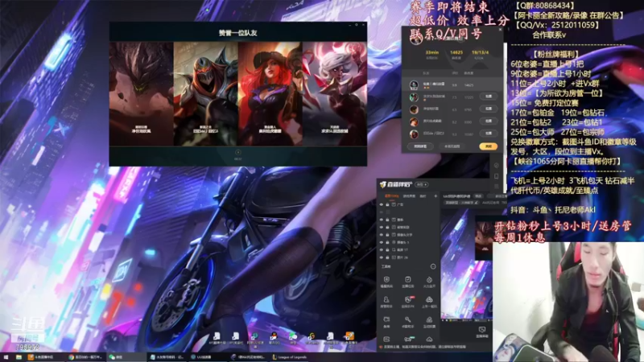Toggle visibility eye of the 广告 layer
Screen dimensions: 644x362
point(381,204)
